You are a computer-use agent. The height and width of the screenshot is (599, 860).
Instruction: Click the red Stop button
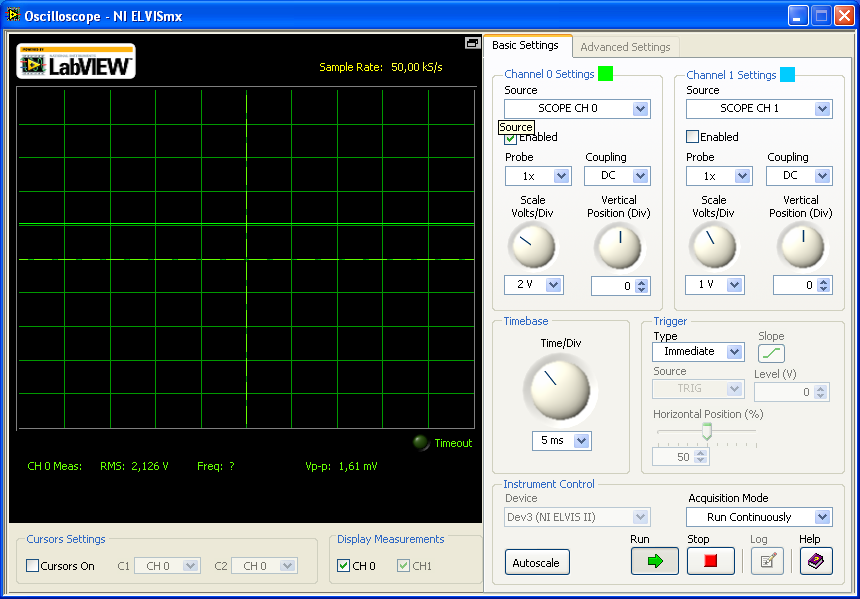click(711, 561)
